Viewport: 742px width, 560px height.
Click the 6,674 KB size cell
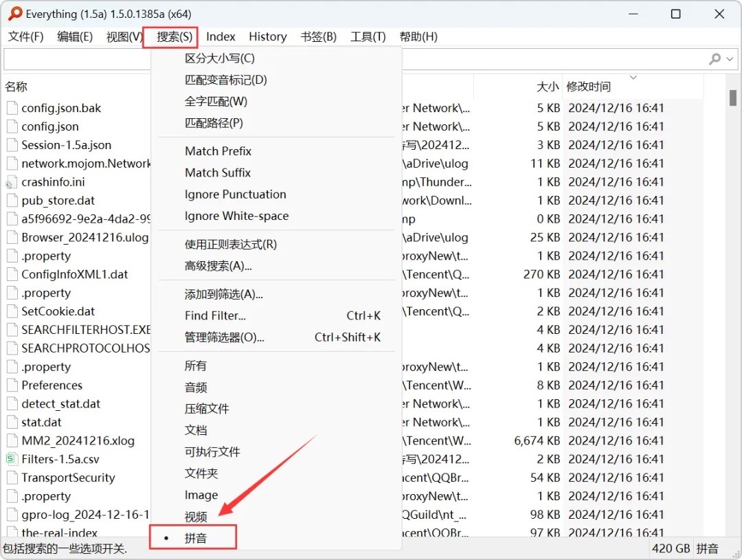537,440
